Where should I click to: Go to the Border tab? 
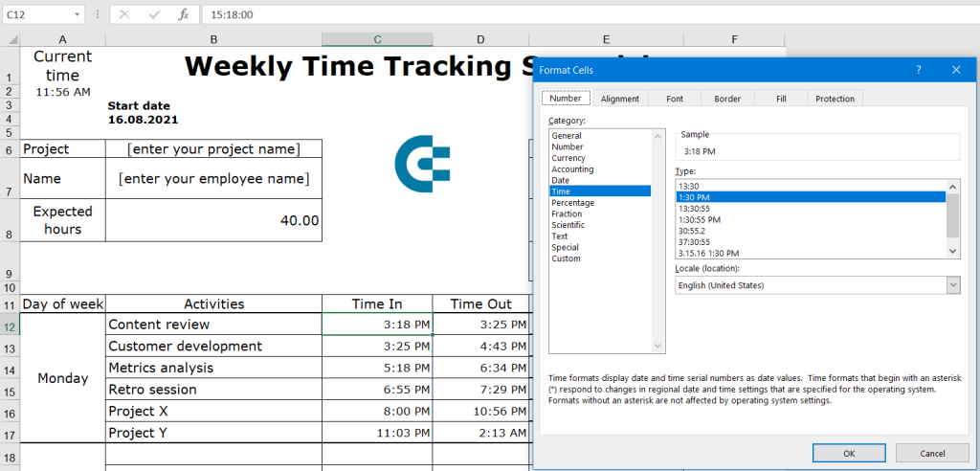(727, 99)
